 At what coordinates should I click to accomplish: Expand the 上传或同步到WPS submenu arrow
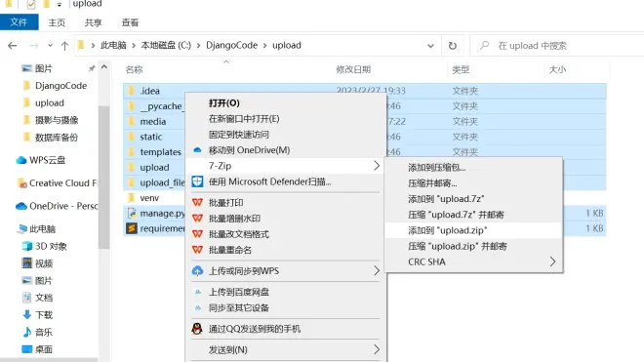[377, 270]
